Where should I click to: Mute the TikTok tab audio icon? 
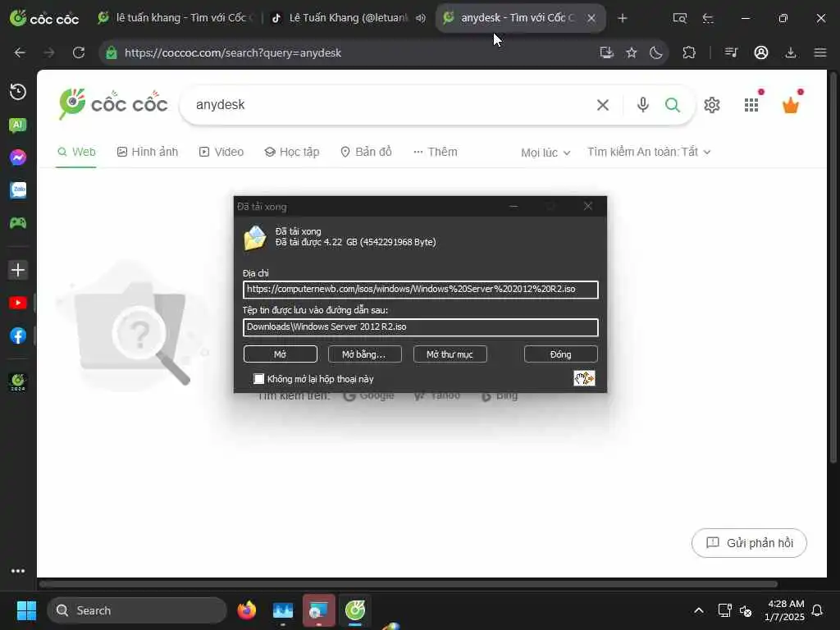[421, 18]
